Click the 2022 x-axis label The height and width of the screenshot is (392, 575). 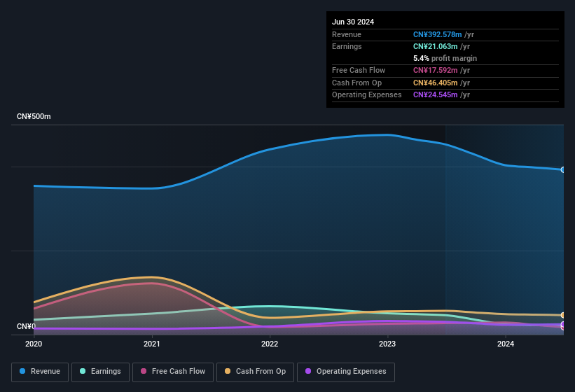click(x=270, y=344)
